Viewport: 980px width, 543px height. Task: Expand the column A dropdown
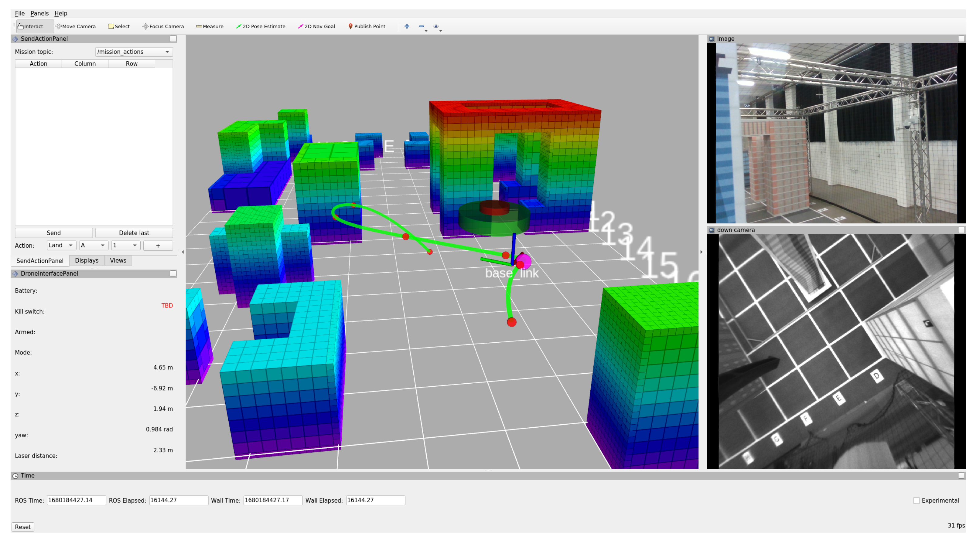click(93, 245)
